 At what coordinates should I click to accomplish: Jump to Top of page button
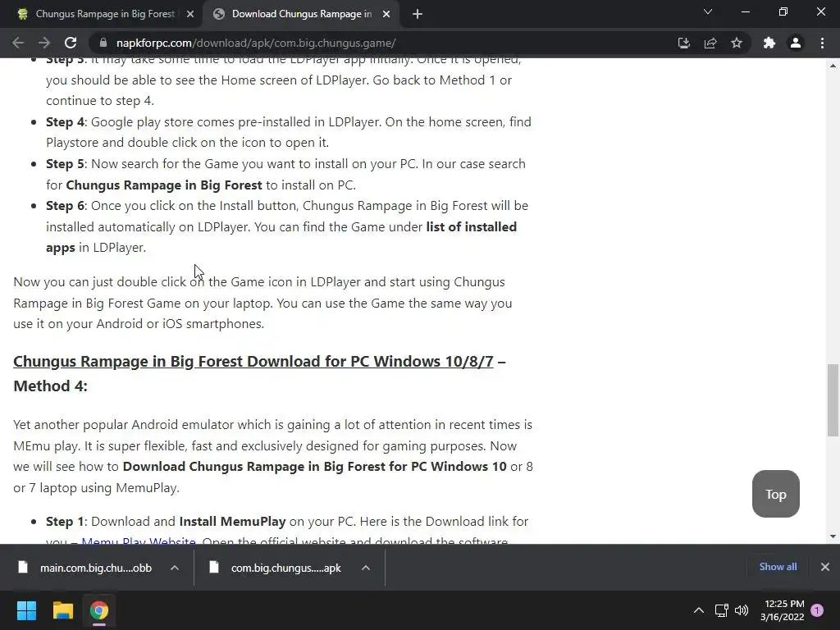point(775,494)
